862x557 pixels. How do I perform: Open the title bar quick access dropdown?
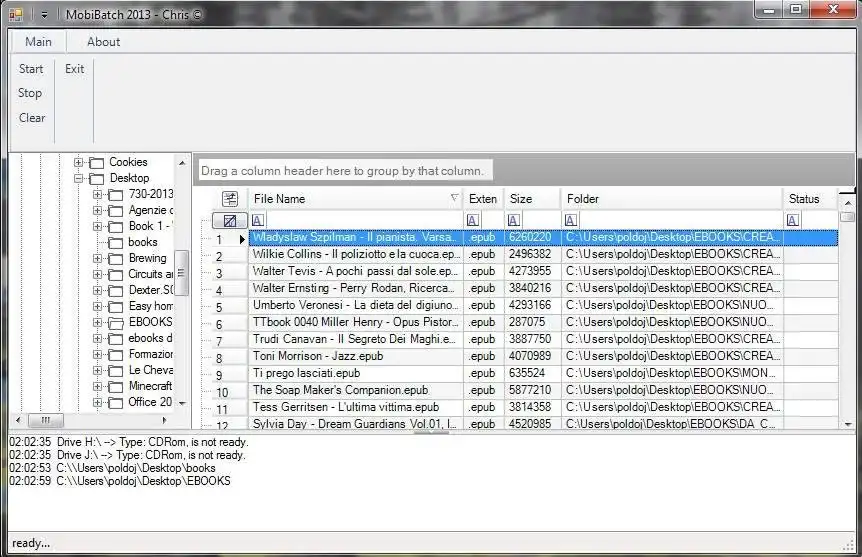[x=44, y=15]
